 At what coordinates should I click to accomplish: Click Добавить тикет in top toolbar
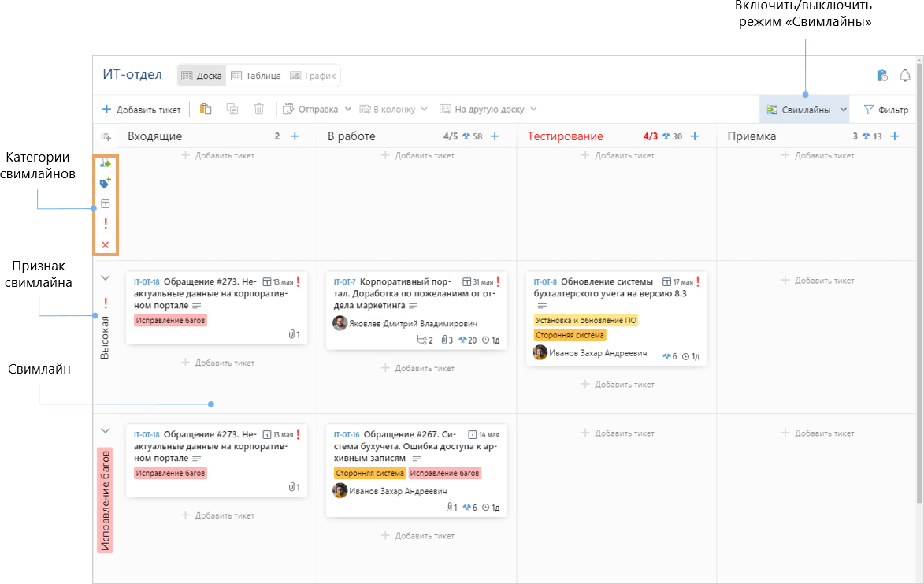(x=142, y=110)
